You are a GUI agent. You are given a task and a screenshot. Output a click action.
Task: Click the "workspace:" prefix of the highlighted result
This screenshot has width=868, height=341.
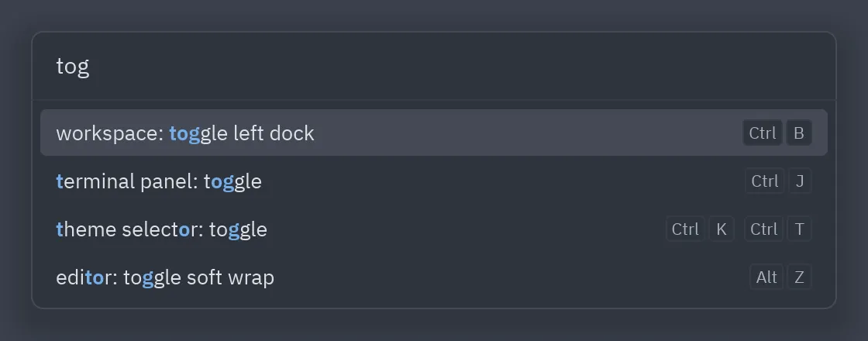coord(109,134)
